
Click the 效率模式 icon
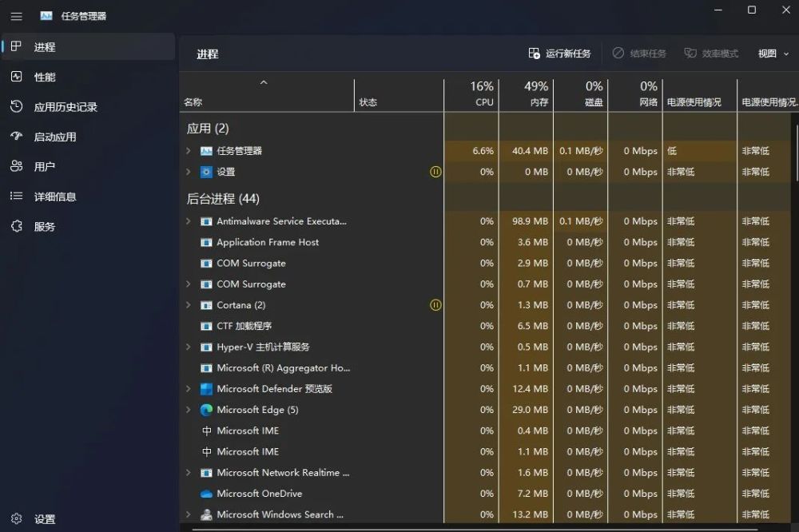point(690,53)
